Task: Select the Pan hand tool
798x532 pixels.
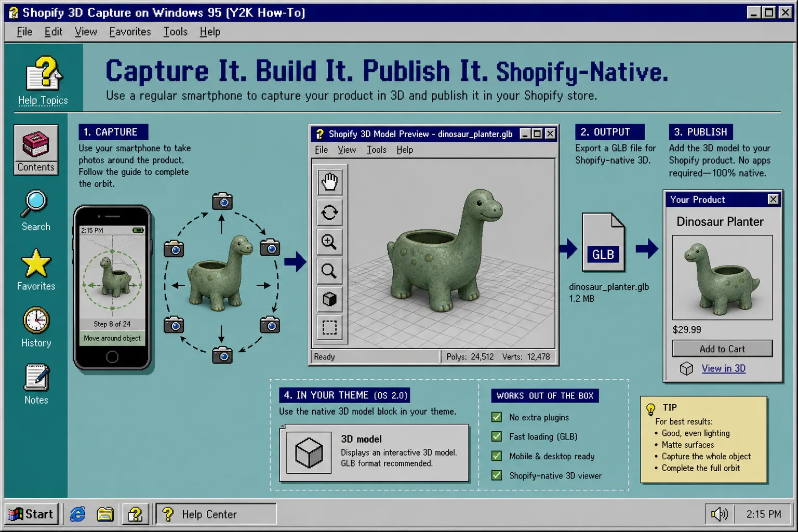Action: [x=329, y=182]
